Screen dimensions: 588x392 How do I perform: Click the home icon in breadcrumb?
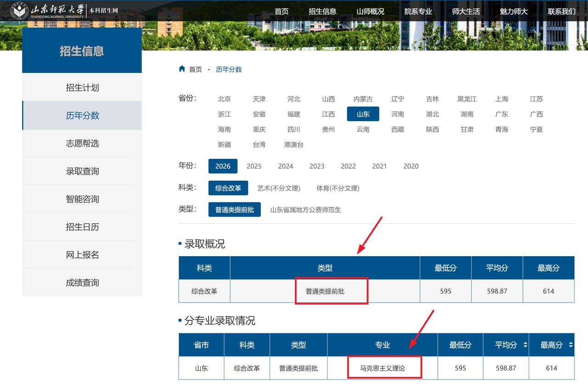182,69
